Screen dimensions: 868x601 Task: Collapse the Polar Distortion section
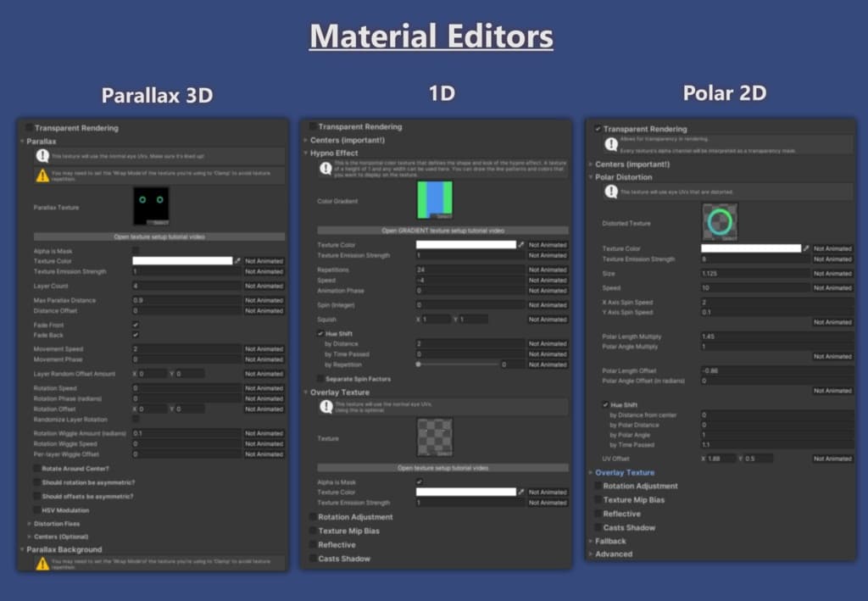(x=591, y=177)
